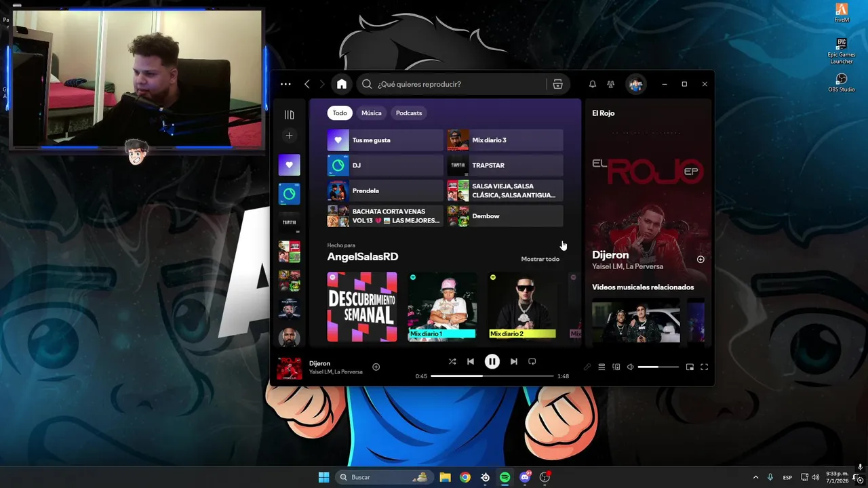Open Mix diario 3 shortcut
The height and width of the screenshot is (488, 868).
tap(505, 140)
